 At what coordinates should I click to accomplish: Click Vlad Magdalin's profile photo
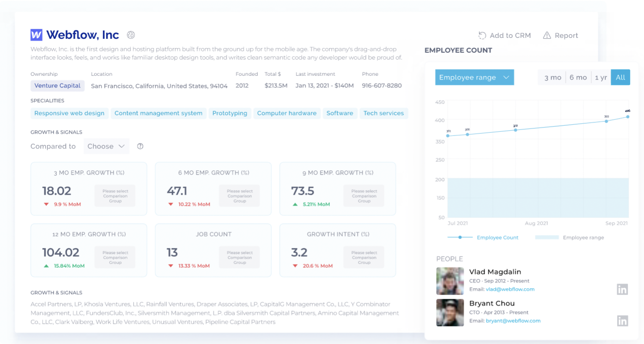(450, 281)
